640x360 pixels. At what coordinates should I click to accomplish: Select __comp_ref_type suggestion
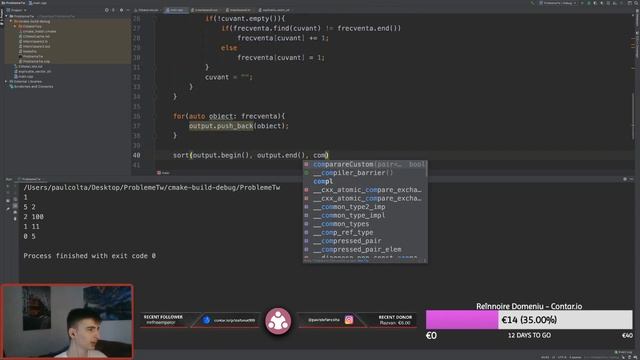tap(365, 233)
